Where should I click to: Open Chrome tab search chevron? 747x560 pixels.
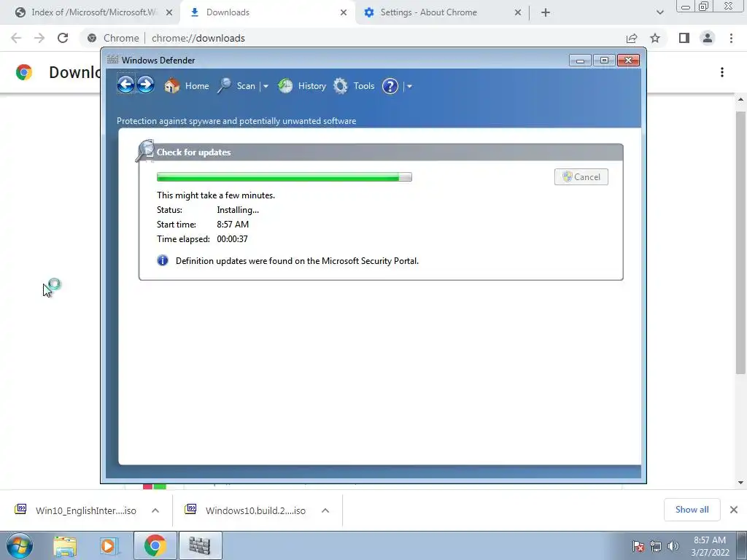[659, 12]
